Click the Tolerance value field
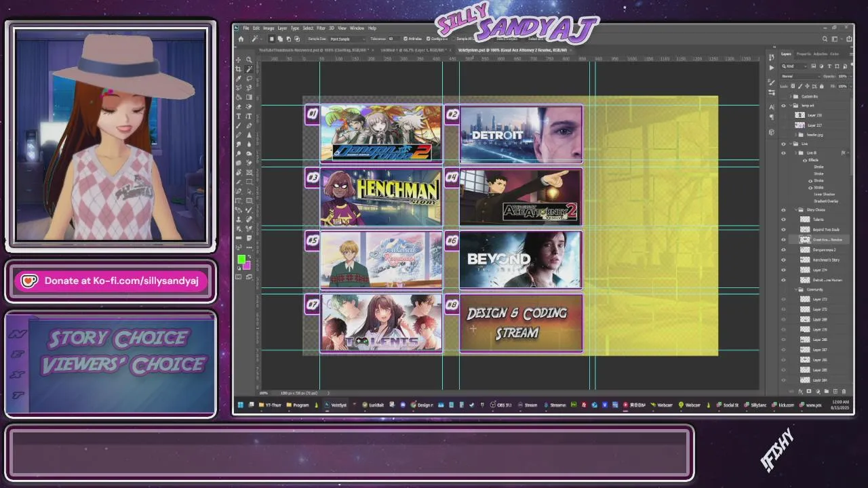868x488 pixels. [393, 39]
